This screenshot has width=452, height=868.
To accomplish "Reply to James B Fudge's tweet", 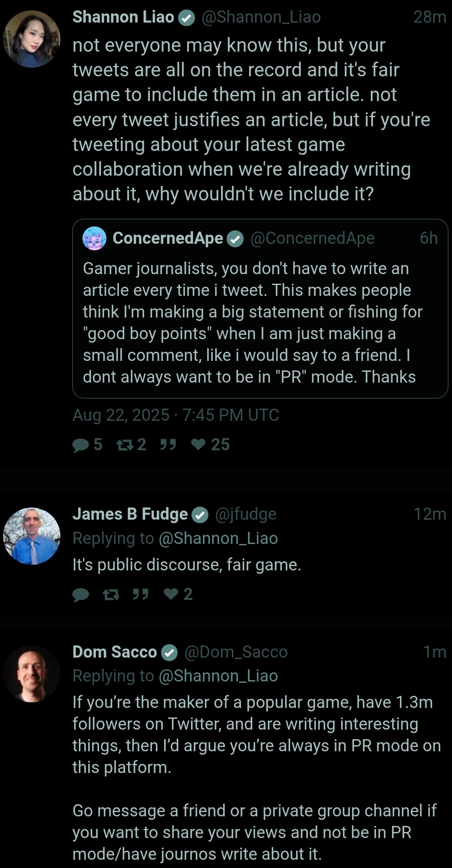I will pyautogui.click(x=81, y=594).
